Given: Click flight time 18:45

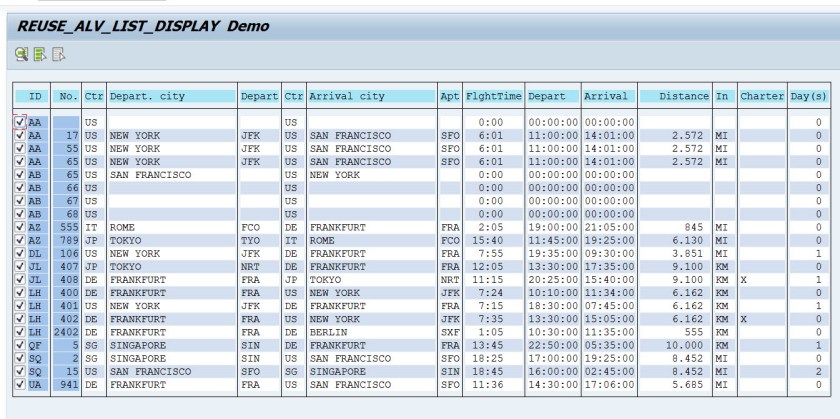Looking at the screenshot, I should pos(488,372).
